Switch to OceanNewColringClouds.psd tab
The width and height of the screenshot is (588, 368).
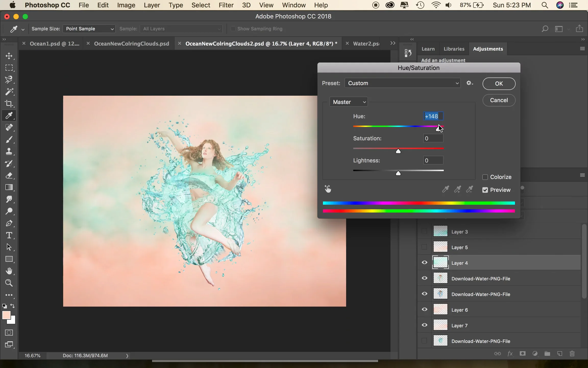(x=131, y=44)
